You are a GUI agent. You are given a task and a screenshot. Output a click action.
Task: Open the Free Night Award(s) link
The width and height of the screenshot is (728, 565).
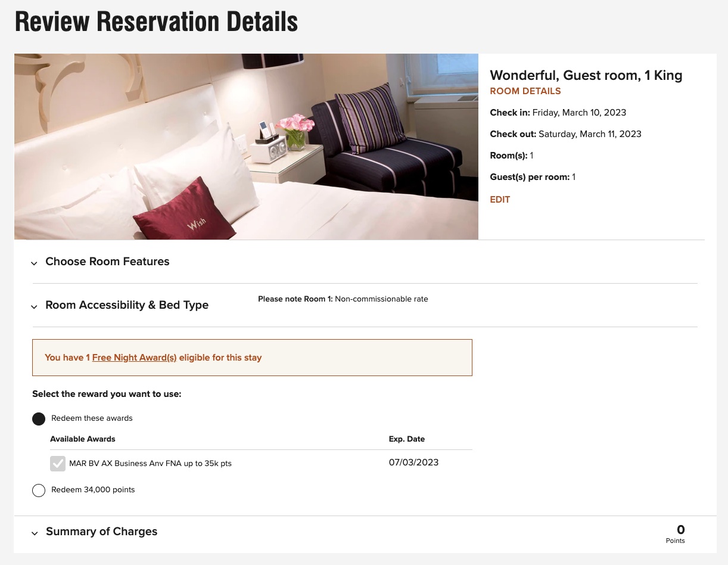pyautogui.click(x=134, y=358)
